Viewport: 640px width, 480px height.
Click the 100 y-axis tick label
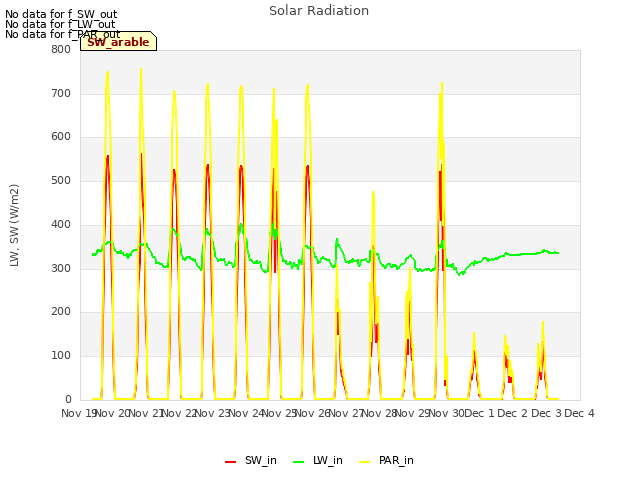[61, 356]
